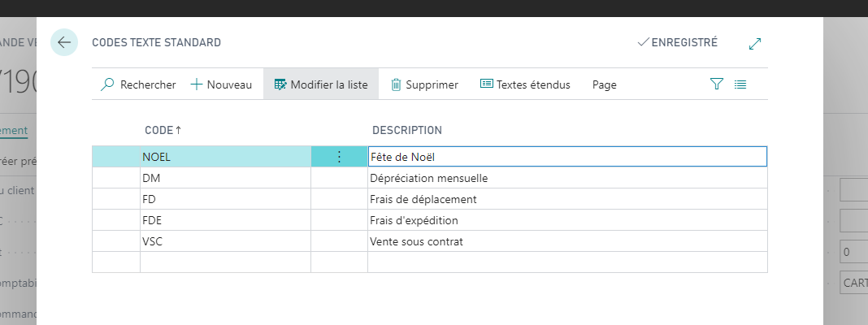Click the DESCRIPTION column header

[407, 130]
